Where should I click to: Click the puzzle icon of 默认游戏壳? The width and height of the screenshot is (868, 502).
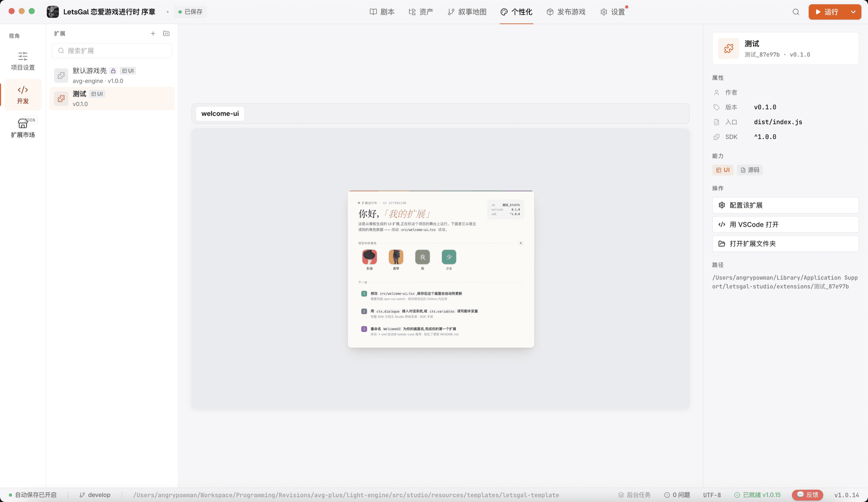point(61,75)
